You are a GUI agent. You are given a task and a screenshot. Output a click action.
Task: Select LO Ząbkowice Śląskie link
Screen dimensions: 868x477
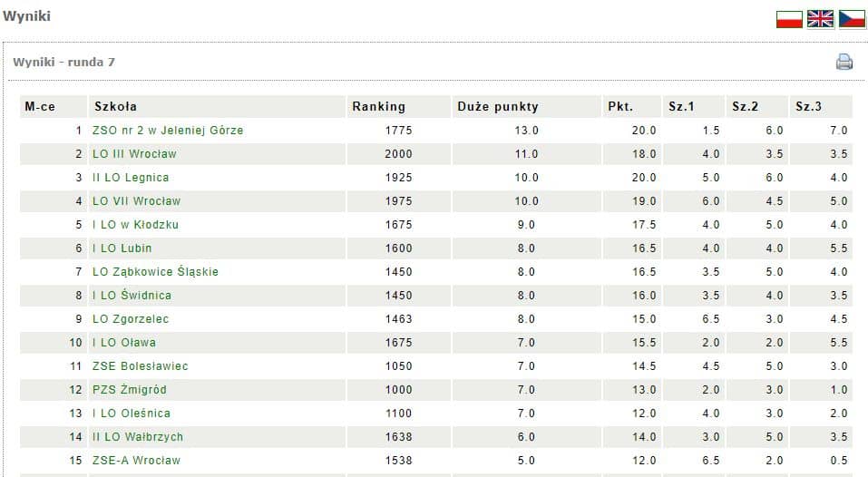[155, 272]
